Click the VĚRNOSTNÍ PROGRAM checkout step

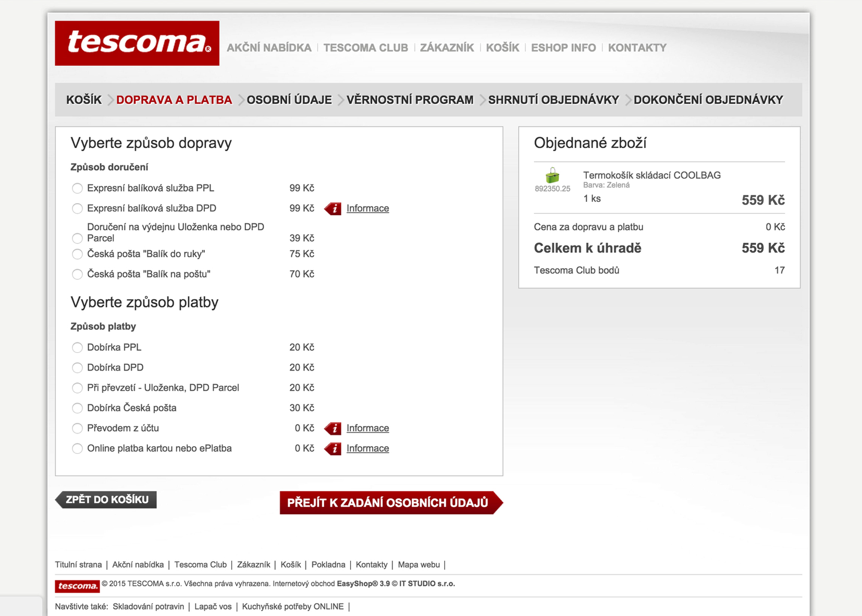[x=410, y=100]
